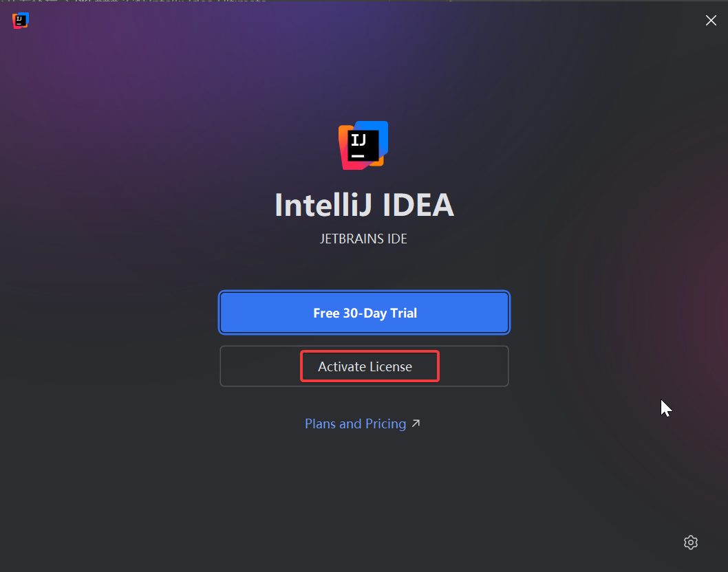
Task: Select the red-outlined Activate License label
Action: coord(369,366)
